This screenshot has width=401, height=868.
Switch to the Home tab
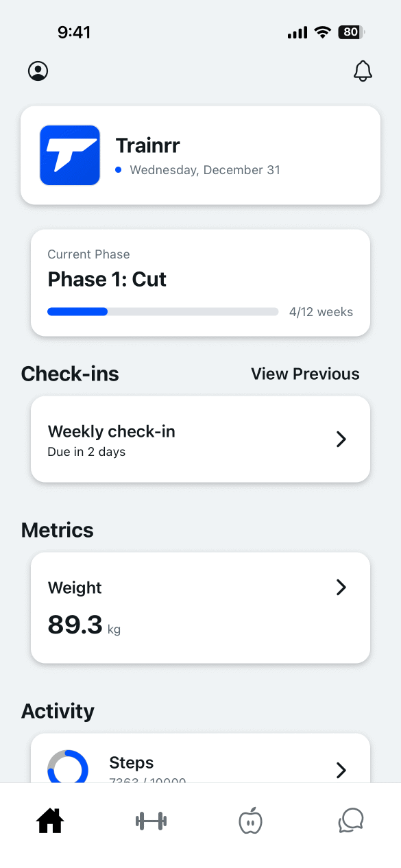[x=49, y=820]
